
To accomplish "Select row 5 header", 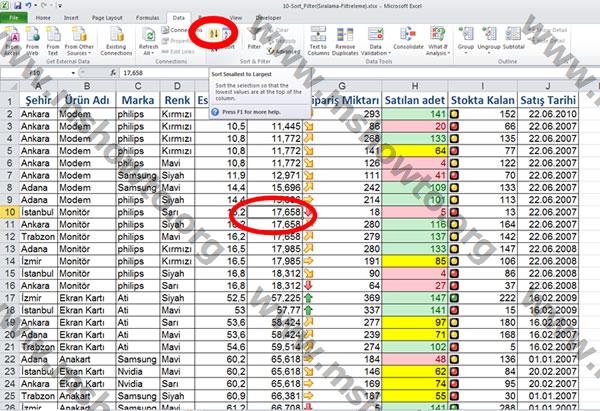I will 10,151.
